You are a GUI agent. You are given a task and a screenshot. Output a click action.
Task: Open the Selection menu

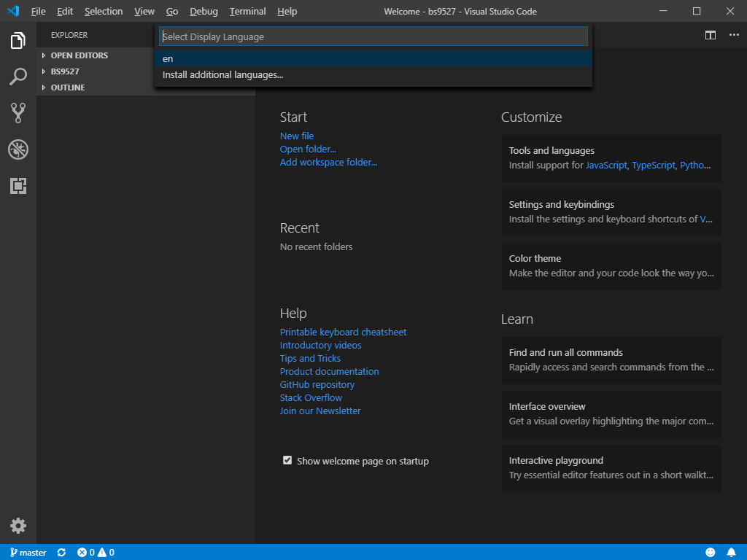pos(104,11)
